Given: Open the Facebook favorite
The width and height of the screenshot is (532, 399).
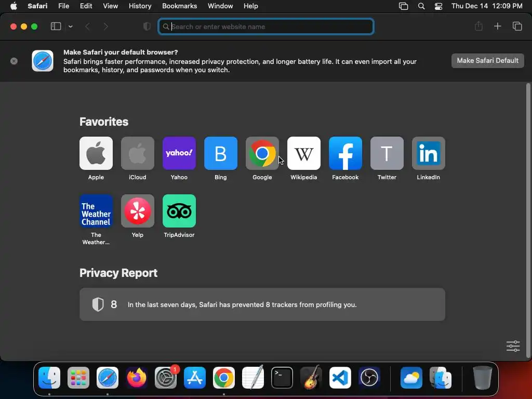Looking at the screenshot, I should coord(345,153).
